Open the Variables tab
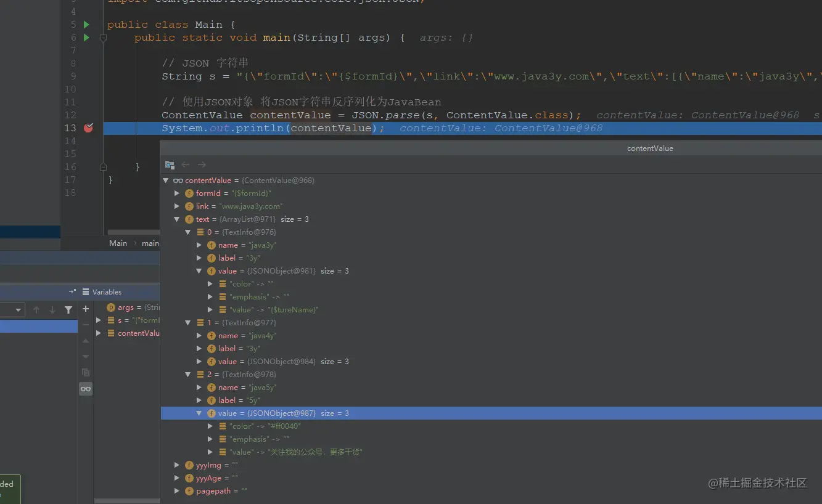Image resolution: width=822 pixels, height=504 pixels. point(102,292)
